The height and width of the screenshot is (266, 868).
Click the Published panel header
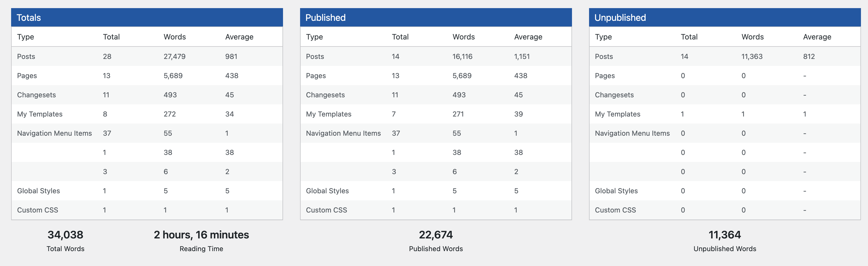pos(436,18)
